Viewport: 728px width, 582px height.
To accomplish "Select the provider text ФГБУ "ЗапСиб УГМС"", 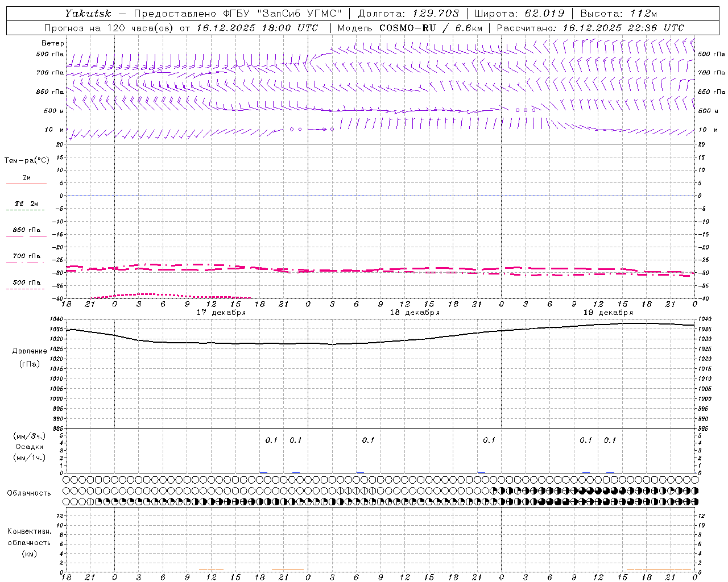I will [282, 14].
